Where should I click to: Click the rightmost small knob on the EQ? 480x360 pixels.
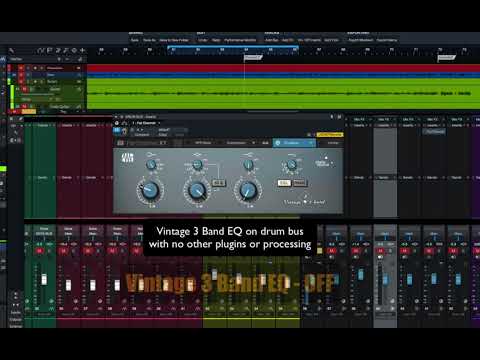(292, 164)
